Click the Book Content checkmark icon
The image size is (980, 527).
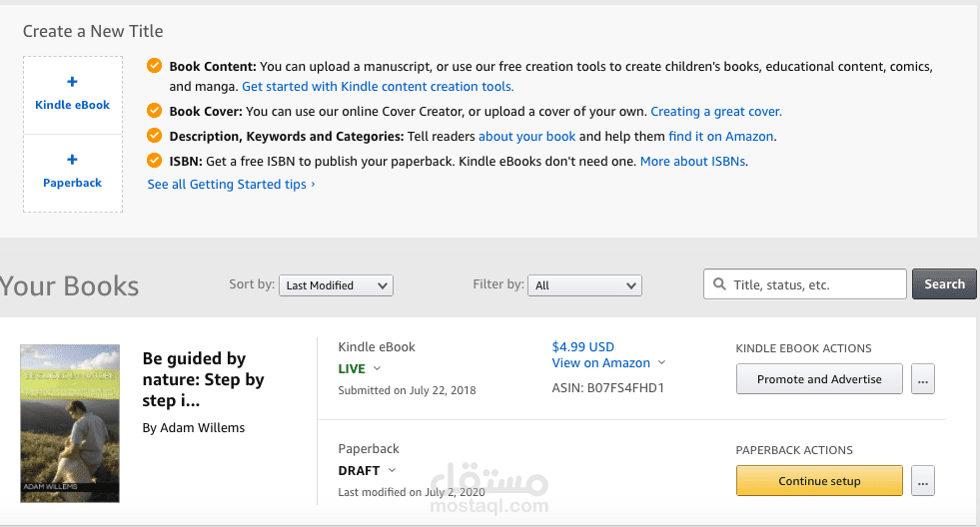154,67
